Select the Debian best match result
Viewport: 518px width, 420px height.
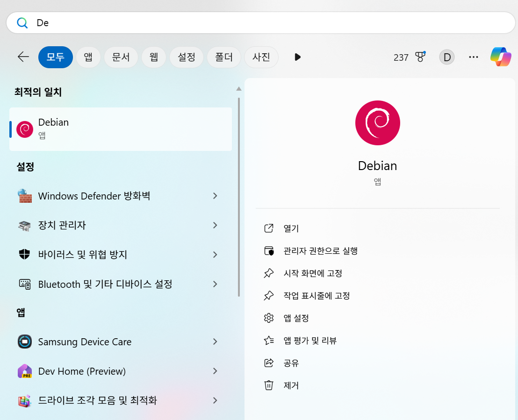[121, 129]
